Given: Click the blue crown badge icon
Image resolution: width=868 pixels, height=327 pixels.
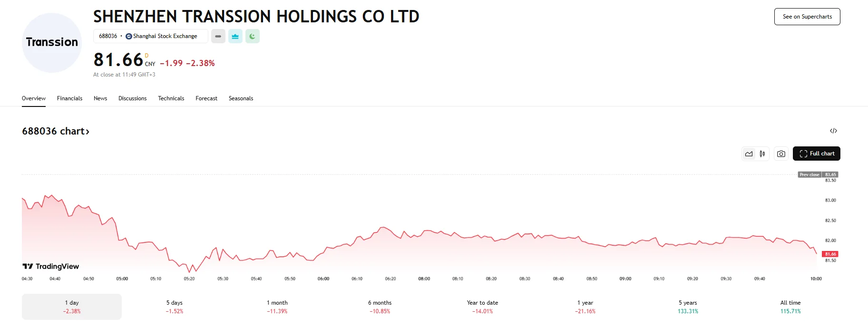Looking at the screenshot, I should click(x=235, y=36).
